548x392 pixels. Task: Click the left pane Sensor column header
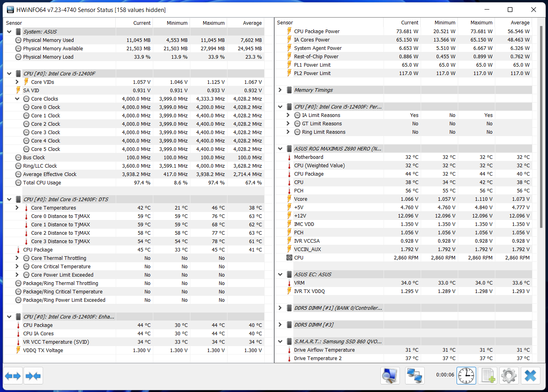(59, 23)
